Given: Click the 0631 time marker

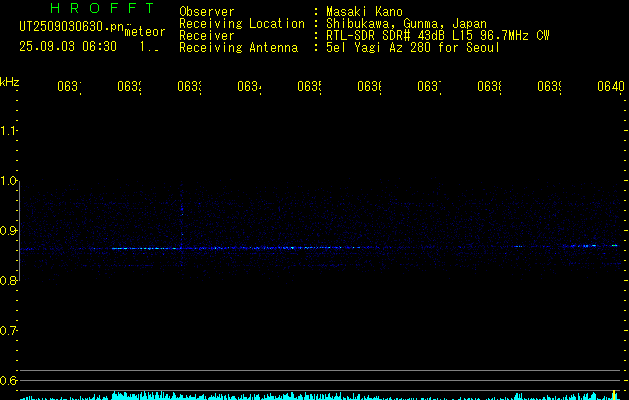Looking at the screenshot, I should coord(69,86).
